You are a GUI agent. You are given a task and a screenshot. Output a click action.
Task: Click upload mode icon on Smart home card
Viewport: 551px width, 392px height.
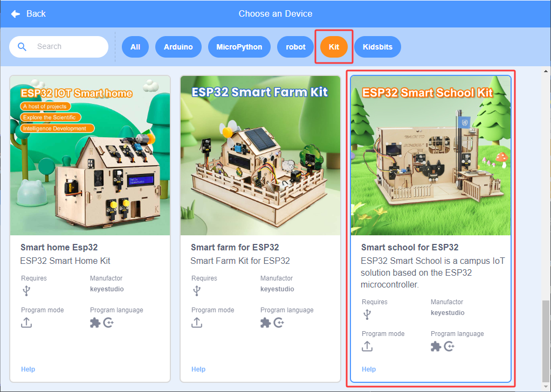[x=26, y=323]
